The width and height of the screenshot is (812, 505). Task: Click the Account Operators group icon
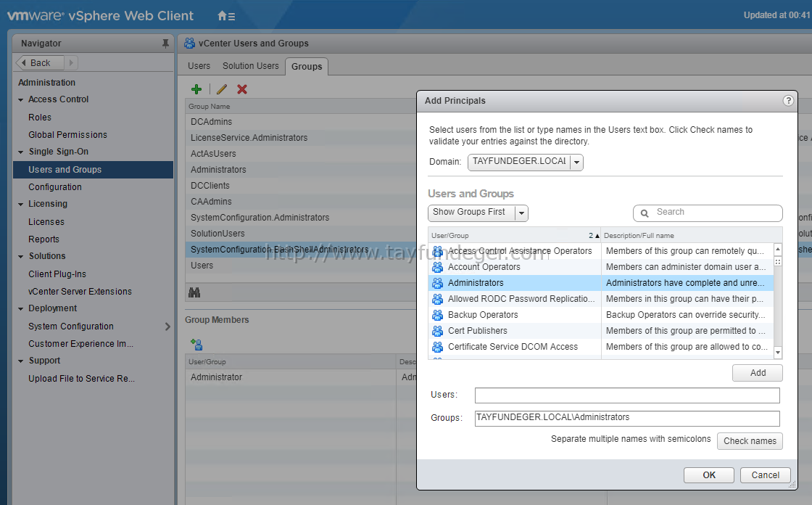438,267
